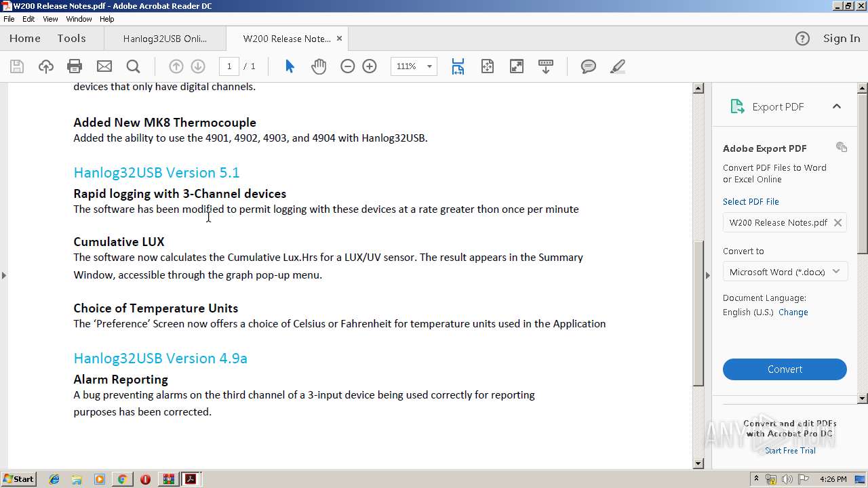Viewport: 868px width, 488px height.
Task: Open the Edit menu
Action: coord(28,19)
